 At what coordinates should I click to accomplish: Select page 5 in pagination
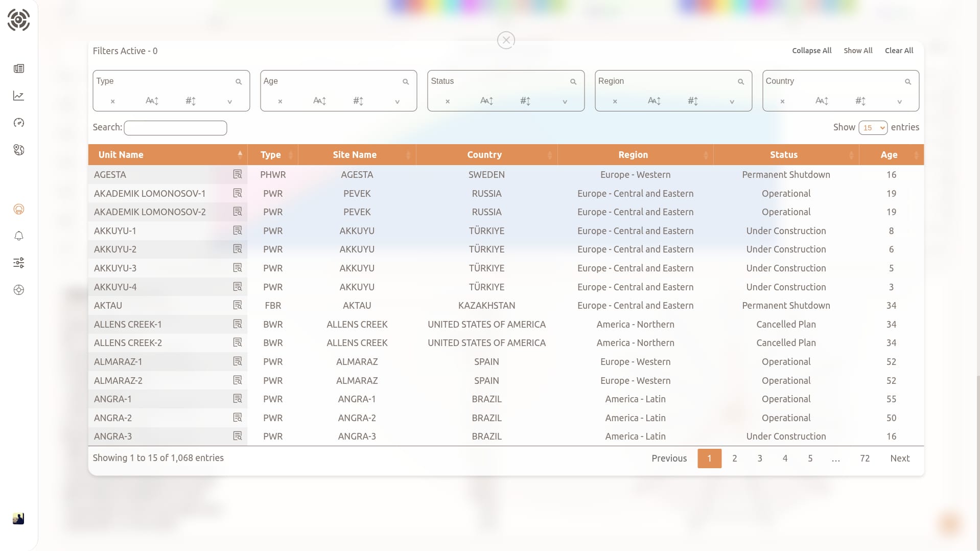tap(810, 458)
